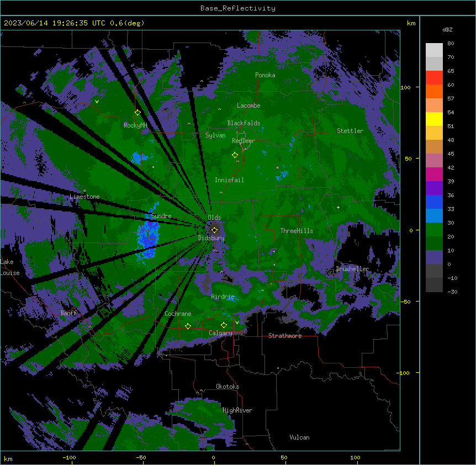Select the yellow 54-51 dBZ color band
Screen dimensions: 476x465
click(x=434, y=119)
